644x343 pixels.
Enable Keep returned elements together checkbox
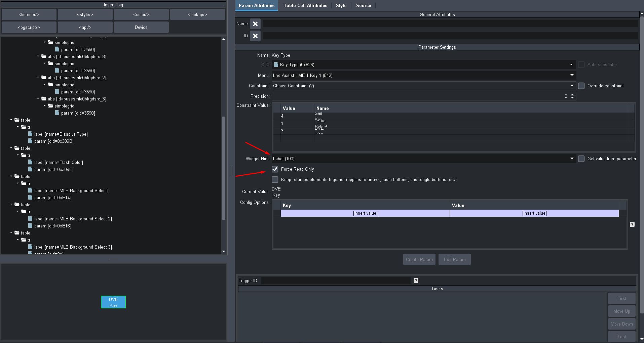tap(275, 179)
